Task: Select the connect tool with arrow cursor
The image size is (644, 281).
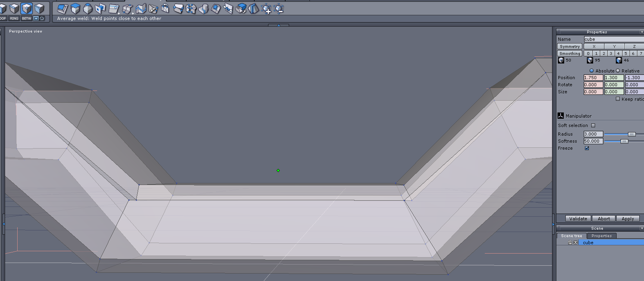Action: tap(153, 8)
